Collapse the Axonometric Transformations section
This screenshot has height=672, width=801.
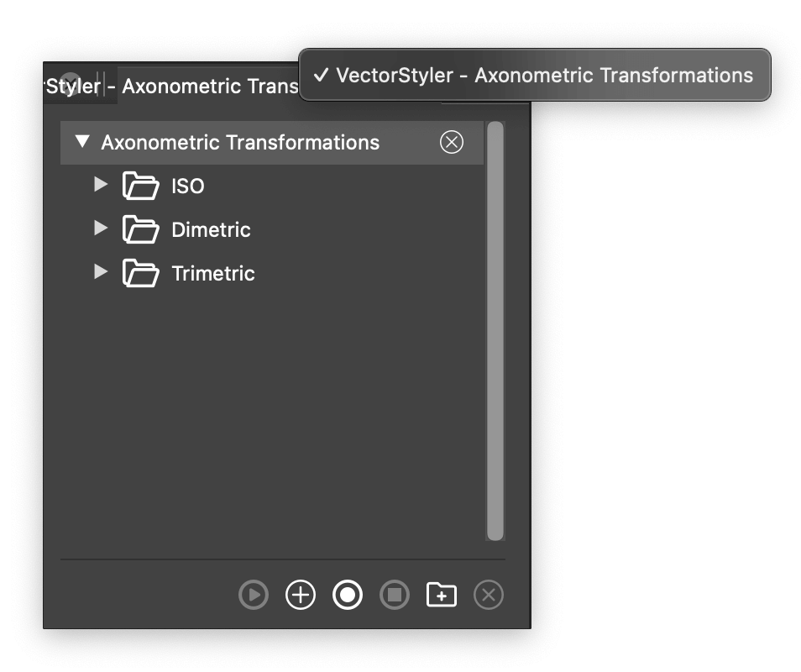(82, 142)
